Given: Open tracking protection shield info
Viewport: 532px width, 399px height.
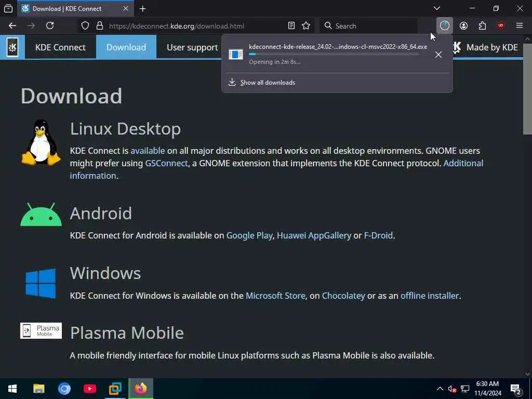Looking at the screenshot, I should click(85, 26).
